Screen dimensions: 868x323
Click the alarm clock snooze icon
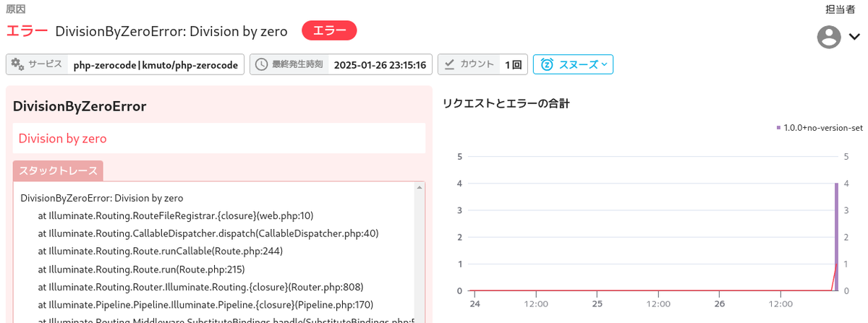(x=548, y=64)
